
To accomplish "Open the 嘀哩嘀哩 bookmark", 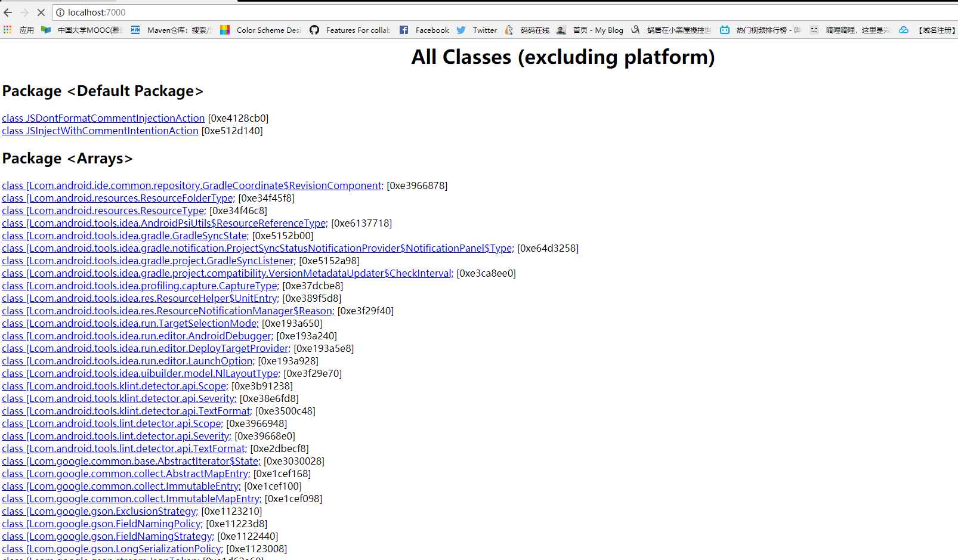I will [850, 30].
